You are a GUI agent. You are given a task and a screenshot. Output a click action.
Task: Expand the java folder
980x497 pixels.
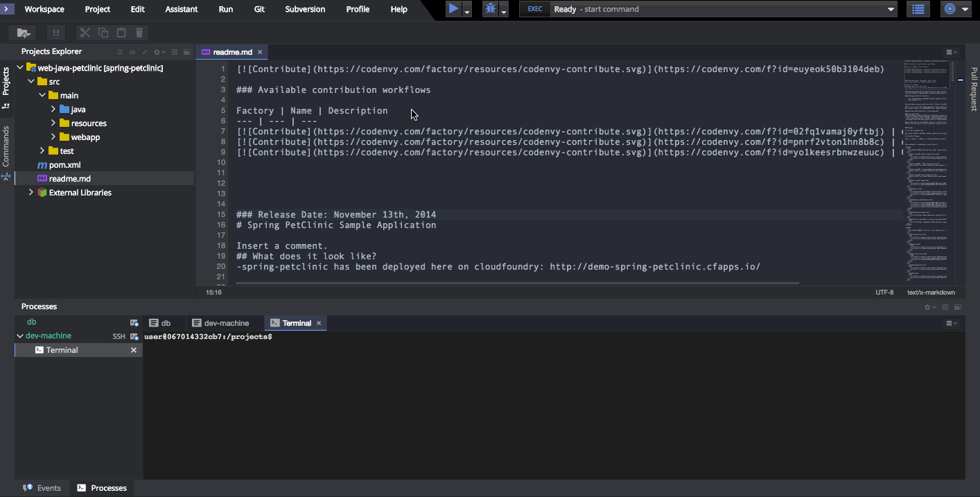point(53,110)
